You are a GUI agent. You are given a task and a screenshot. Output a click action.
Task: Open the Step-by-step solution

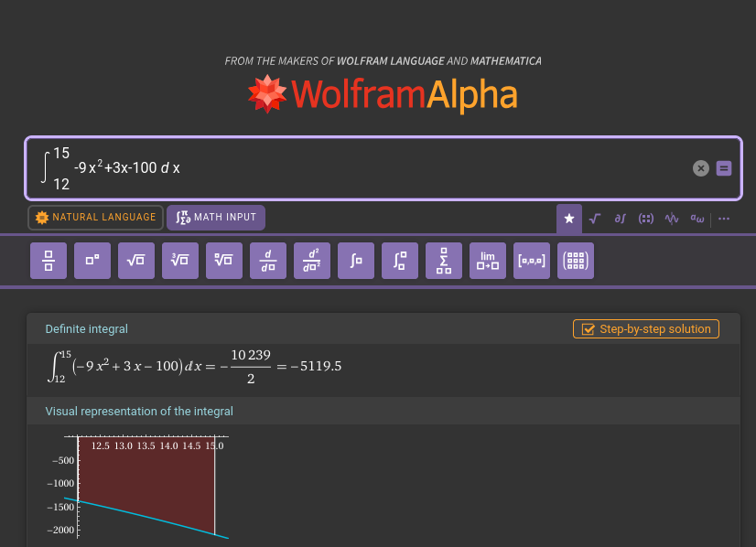click(646, 329)
